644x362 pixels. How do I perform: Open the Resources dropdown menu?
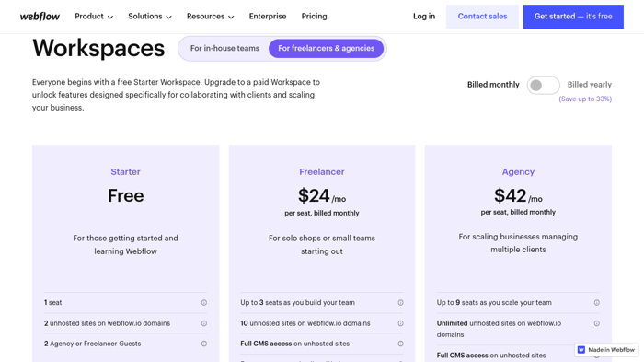tap(211, 17)
